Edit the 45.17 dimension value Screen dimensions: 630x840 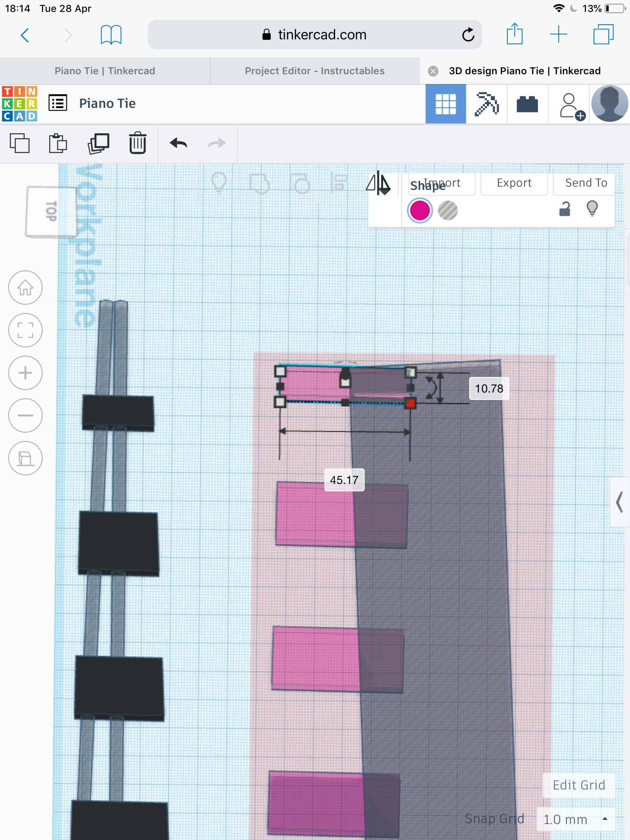coord(344,480)
